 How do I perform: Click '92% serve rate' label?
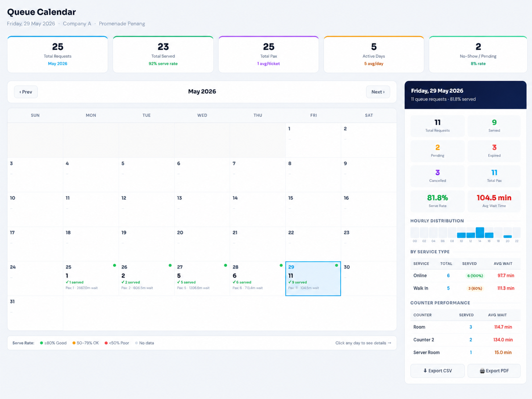coord(163,64)
